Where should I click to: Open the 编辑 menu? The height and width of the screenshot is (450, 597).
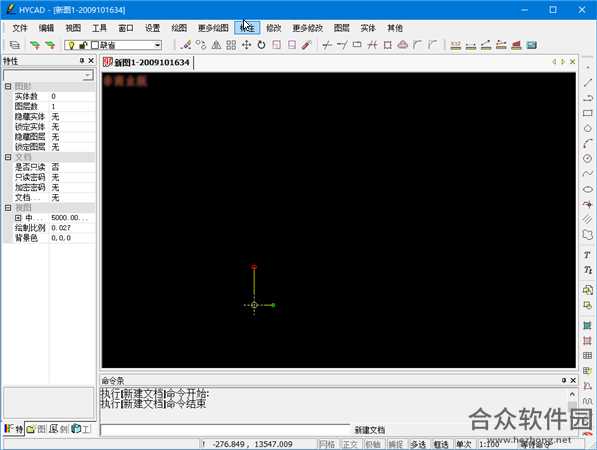pyautogui.click(x=46, y=28)
